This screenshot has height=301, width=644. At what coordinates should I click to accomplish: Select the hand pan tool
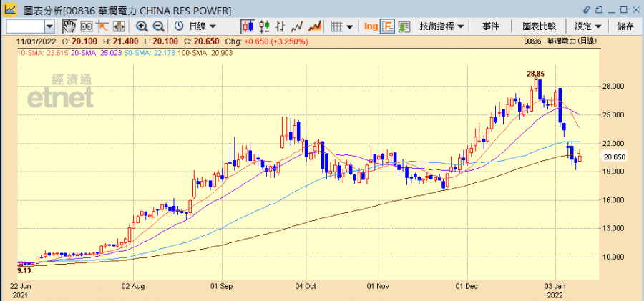69,26
